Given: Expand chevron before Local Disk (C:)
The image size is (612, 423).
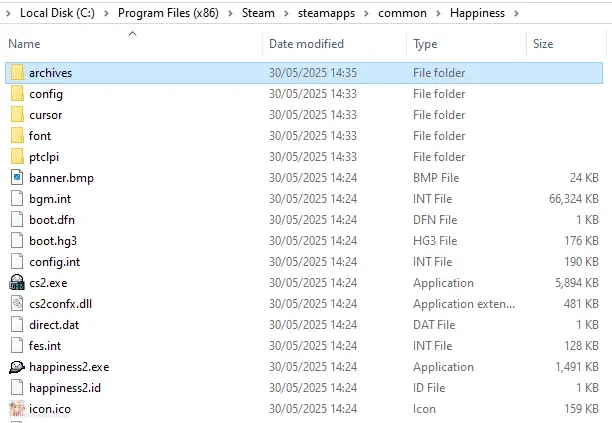Looking at the screenshot, I should 9,13.
